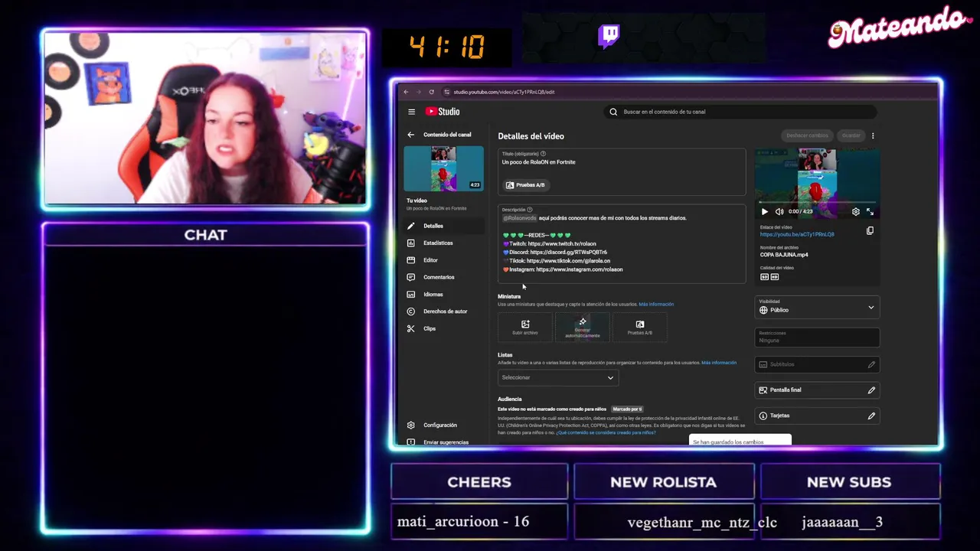980x551 pixels.
Task: Open the Idiomas sidebar section
Action: click(444, 294)
